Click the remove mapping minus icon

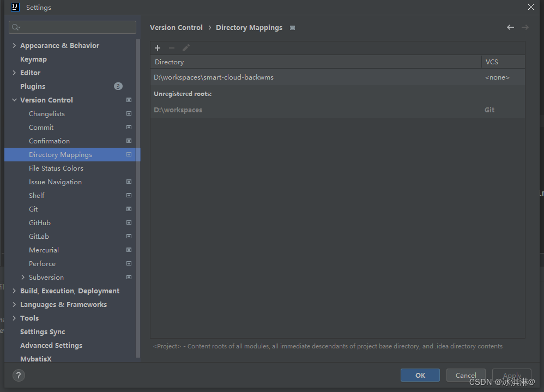pos(171,48)
